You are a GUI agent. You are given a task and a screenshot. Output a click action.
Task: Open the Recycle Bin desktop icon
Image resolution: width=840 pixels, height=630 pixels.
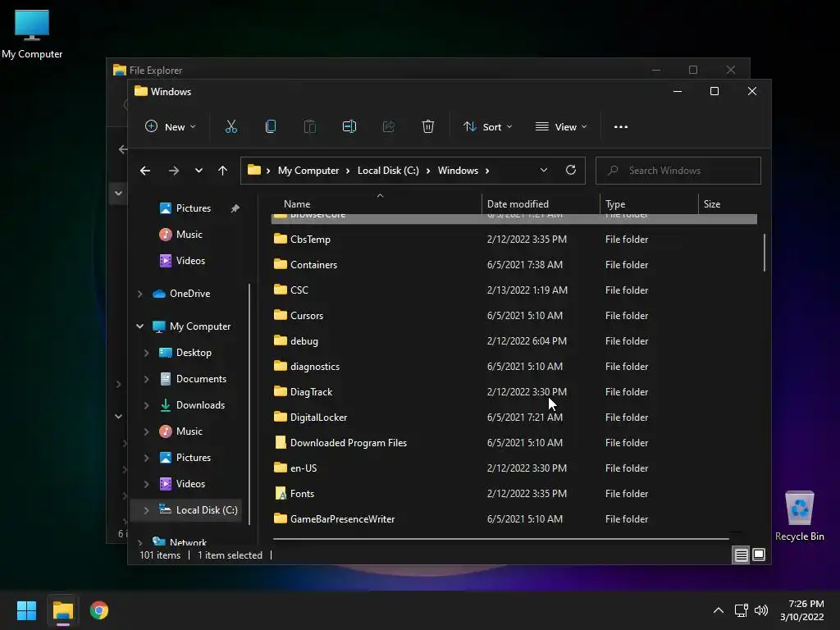coord(799,516)
